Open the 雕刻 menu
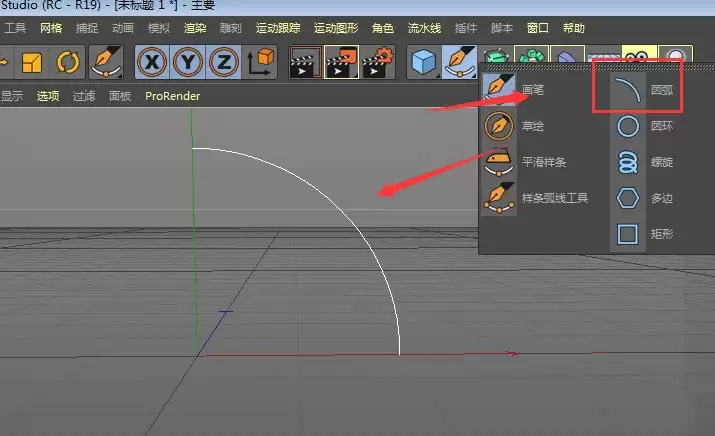715x436 pixels. 231,28
